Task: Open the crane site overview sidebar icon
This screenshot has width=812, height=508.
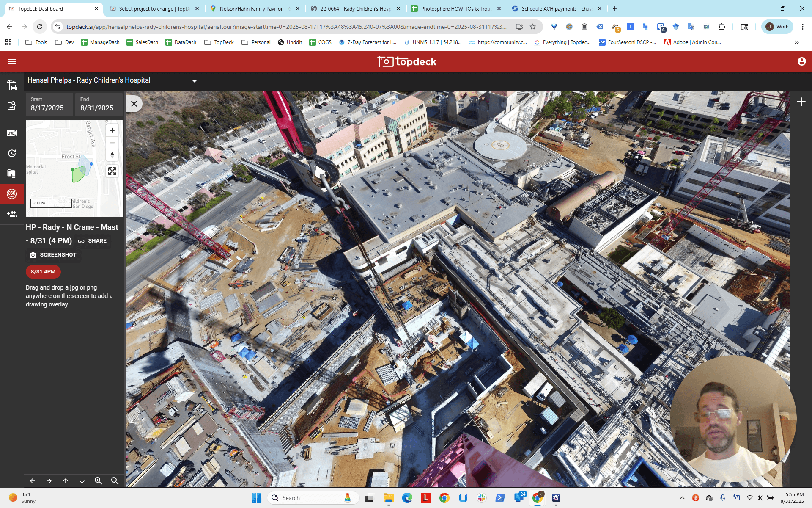Action: 12,85
